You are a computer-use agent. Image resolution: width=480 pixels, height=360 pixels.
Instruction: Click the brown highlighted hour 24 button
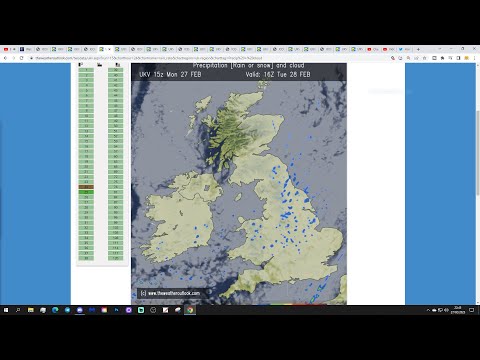coord(86,187)
